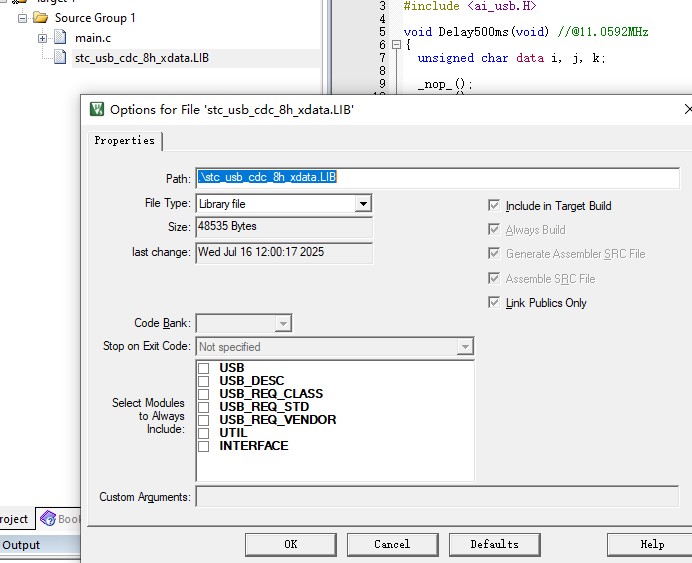Viewport: 692px width, 563px height.
Task: Select the Properties tab
Action: (x=124, y=141)
